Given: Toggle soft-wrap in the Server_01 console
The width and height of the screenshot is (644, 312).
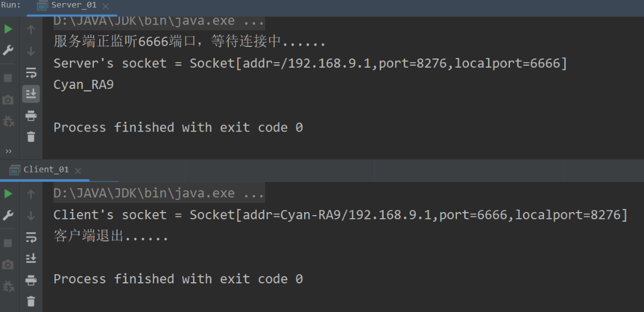Looking at the screenshot, I should tap(31, 73).
